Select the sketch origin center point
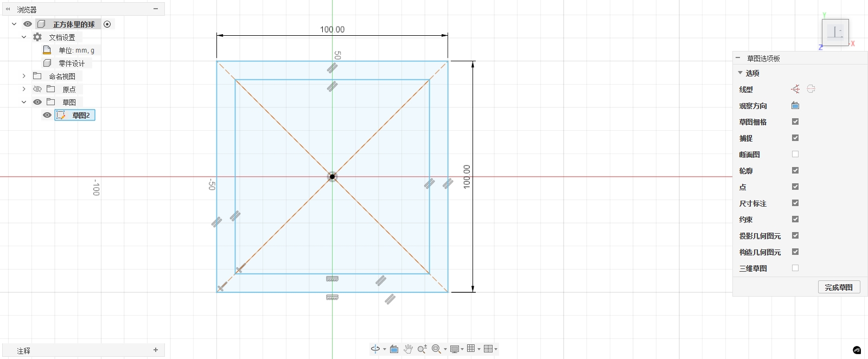868x359 pixels. pos(332,177)
